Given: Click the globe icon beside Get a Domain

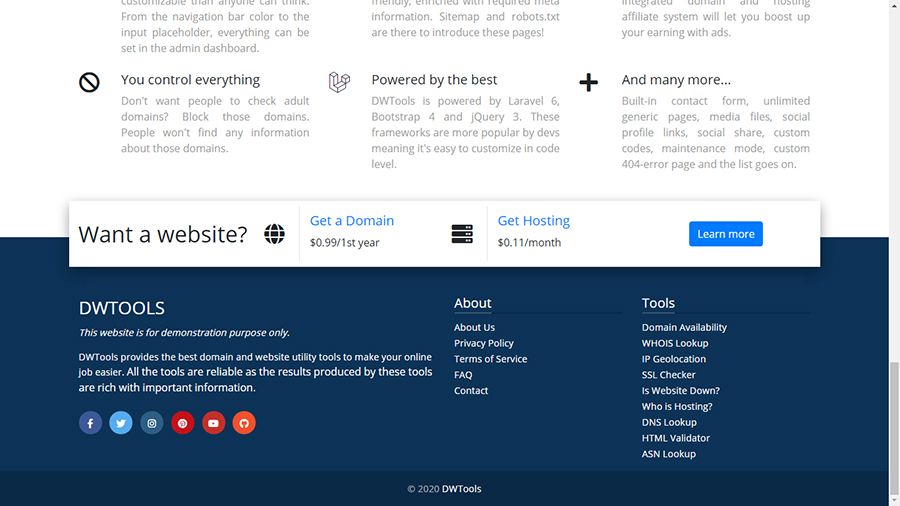Looking at the screenshot, I should (x=274, y=234).
